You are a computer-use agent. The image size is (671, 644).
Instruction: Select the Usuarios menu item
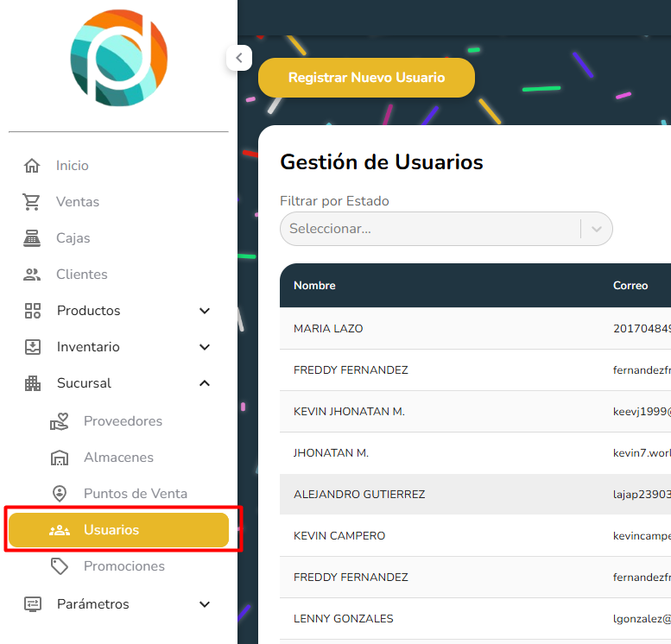pos(118,530)
